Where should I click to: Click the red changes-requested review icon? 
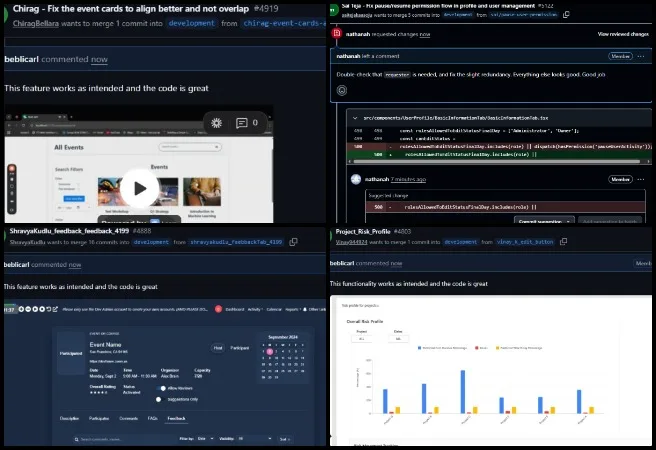tap(337, 33)
